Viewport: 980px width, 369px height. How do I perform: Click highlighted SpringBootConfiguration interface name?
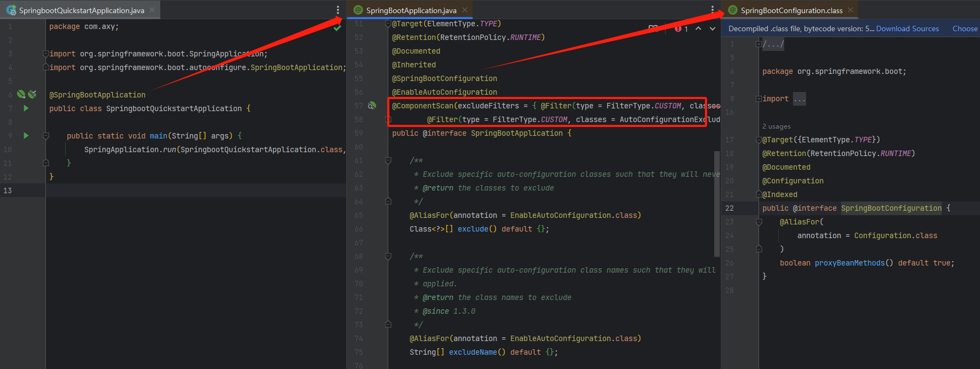[x=891, y=208]
